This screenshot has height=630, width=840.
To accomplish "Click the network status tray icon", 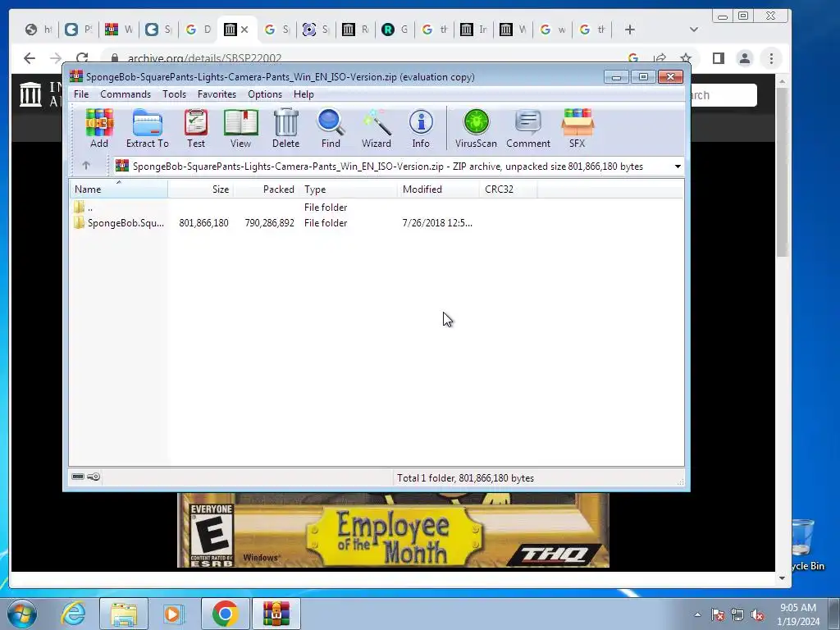I will [x=737, y=615].
